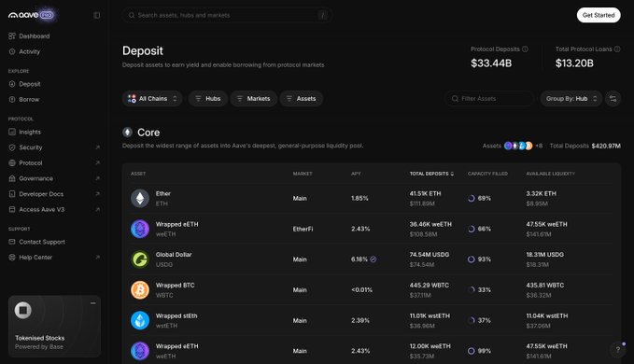Image resolution: width=634 pixels, height=364 pixels.
Task: Open the Assets filter
Action: tap(302, 99)
